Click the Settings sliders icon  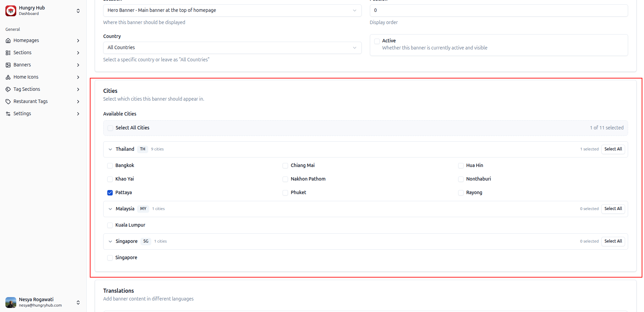click(8, 114)
